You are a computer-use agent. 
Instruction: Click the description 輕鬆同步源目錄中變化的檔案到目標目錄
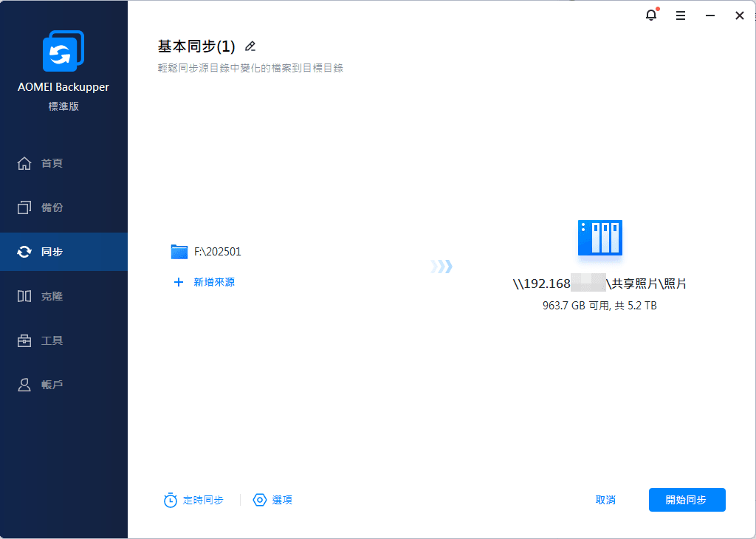point(250,68)
